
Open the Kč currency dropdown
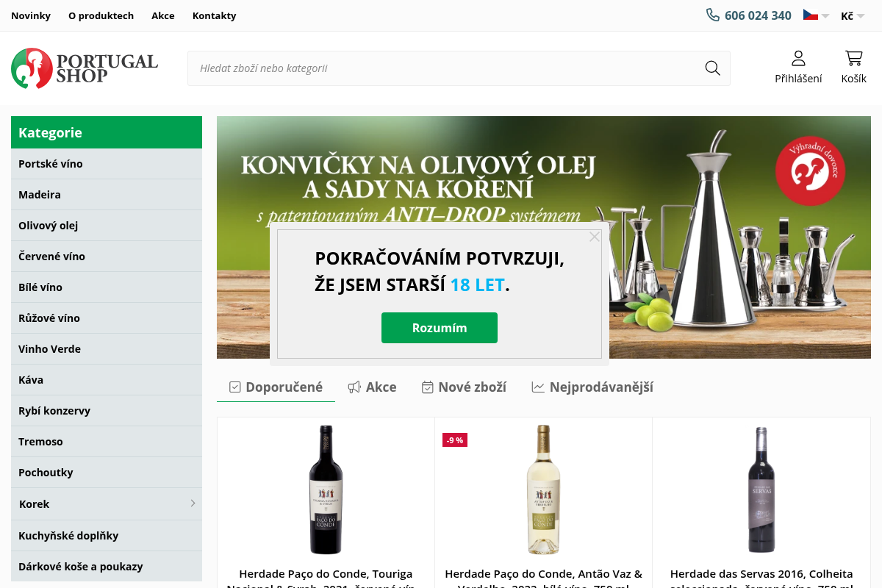852,15
